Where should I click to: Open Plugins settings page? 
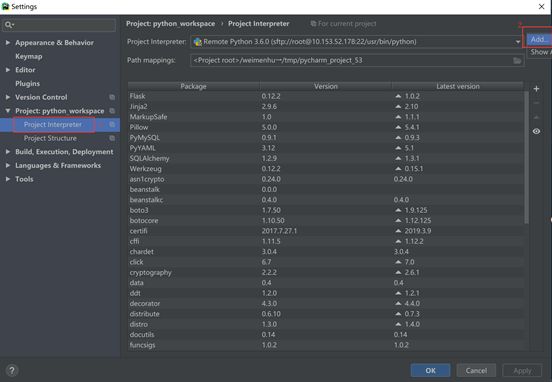(x=27, y=83)
